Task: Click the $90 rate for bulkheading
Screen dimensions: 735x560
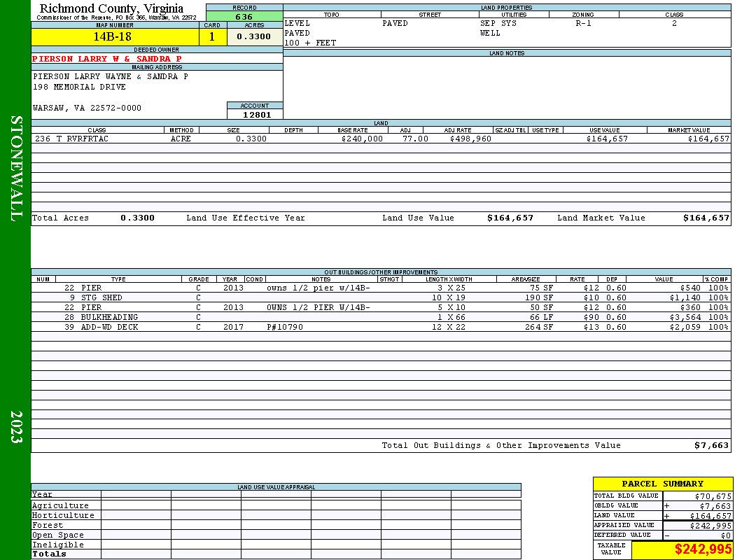Action: coord(591,317)
